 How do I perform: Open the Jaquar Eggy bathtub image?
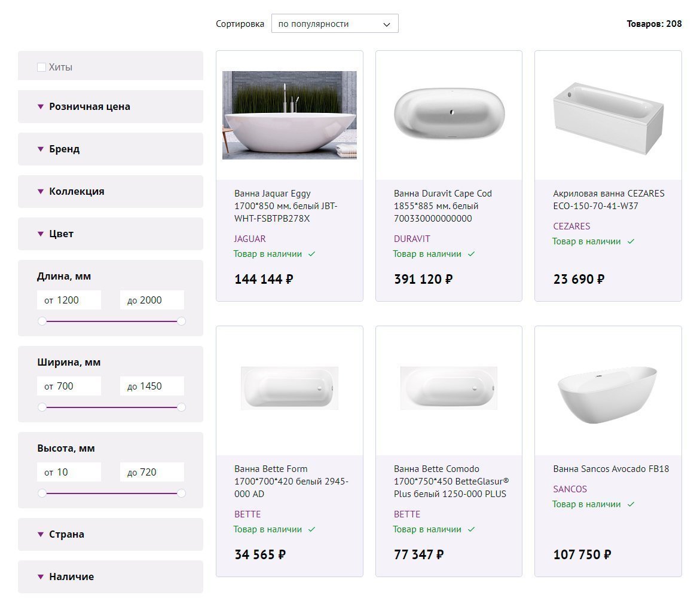[289, 115]
